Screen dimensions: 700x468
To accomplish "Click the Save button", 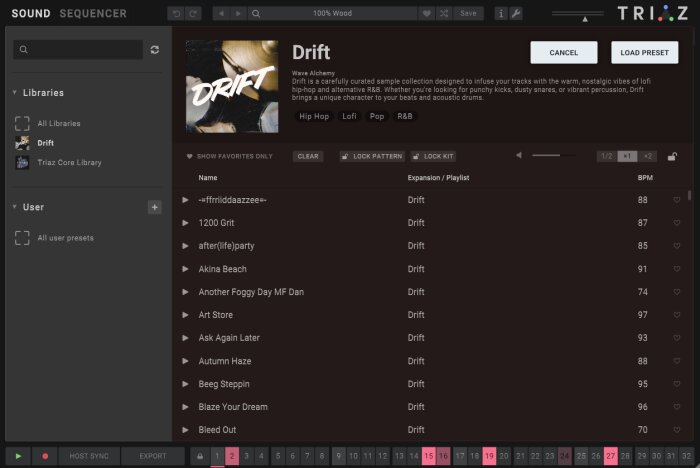I will click(468, 13).
